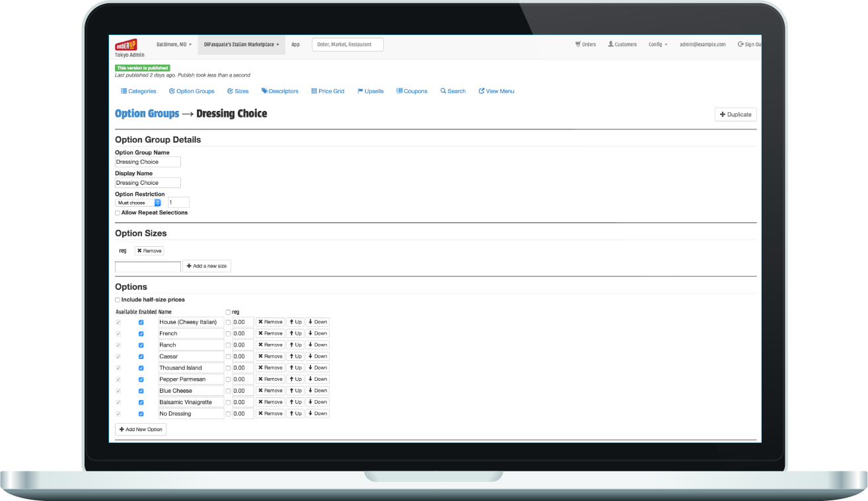868x501 pixels.
Task: Click the OrderUp logo icon
Action: point(126,44)
